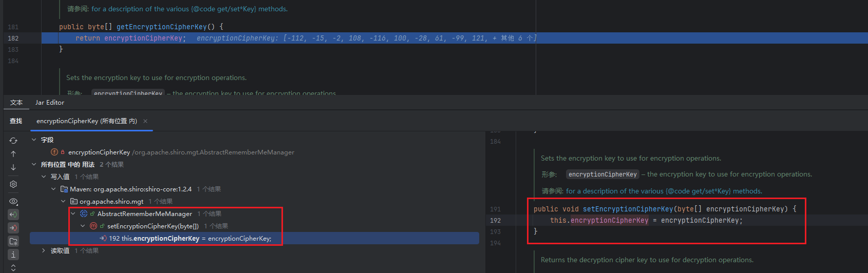Click line number 182 in the gutter
868x273 pixels.
tap(13, 38)
